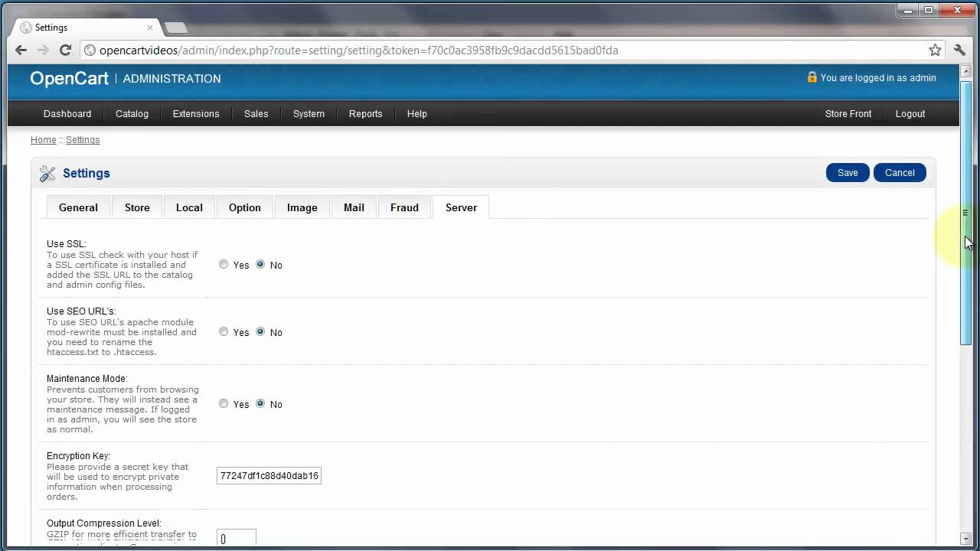
Task: Select Yes for Use SEO URL's
Action: (x=224, y=331)
